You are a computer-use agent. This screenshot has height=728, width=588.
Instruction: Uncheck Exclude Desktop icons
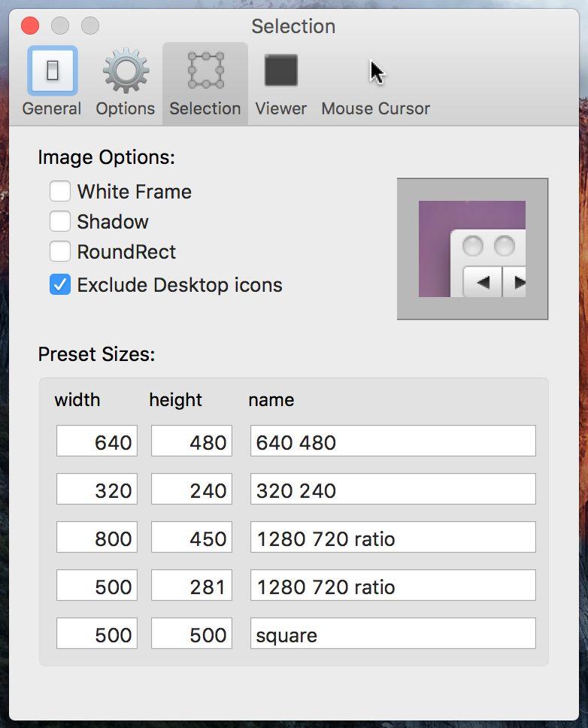[60, 285]
